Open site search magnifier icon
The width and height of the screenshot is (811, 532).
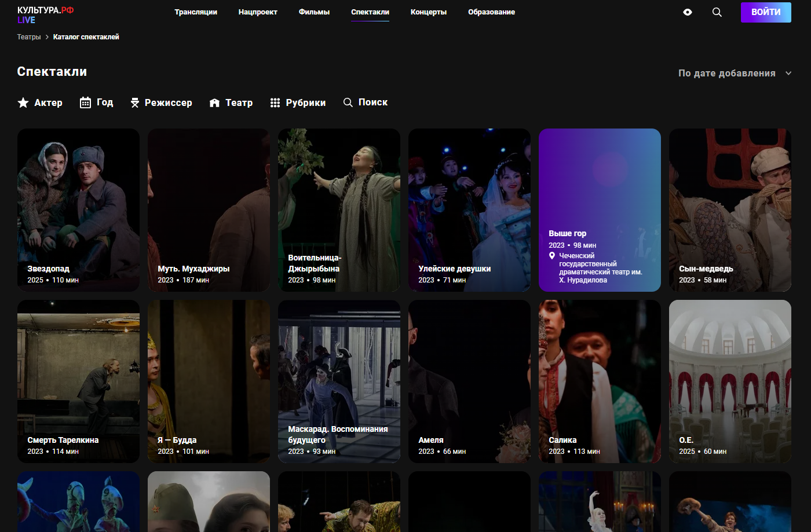[x=717, y=12]
